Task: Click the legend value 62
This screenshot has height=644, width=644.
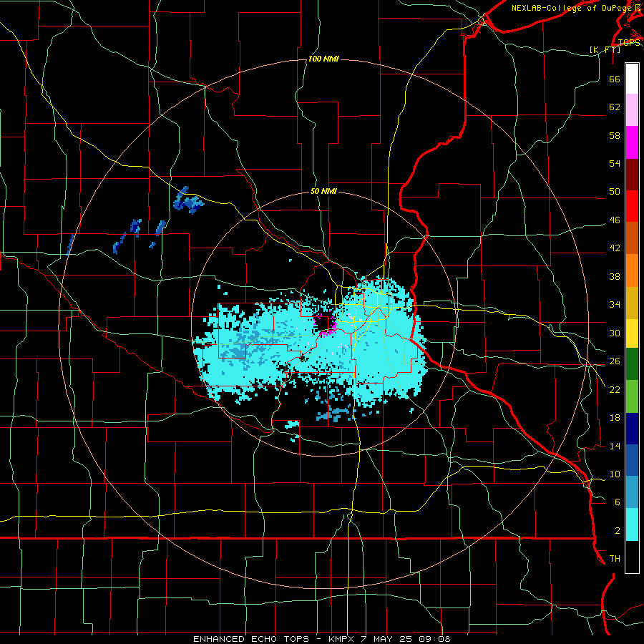Action: (615, 107)
